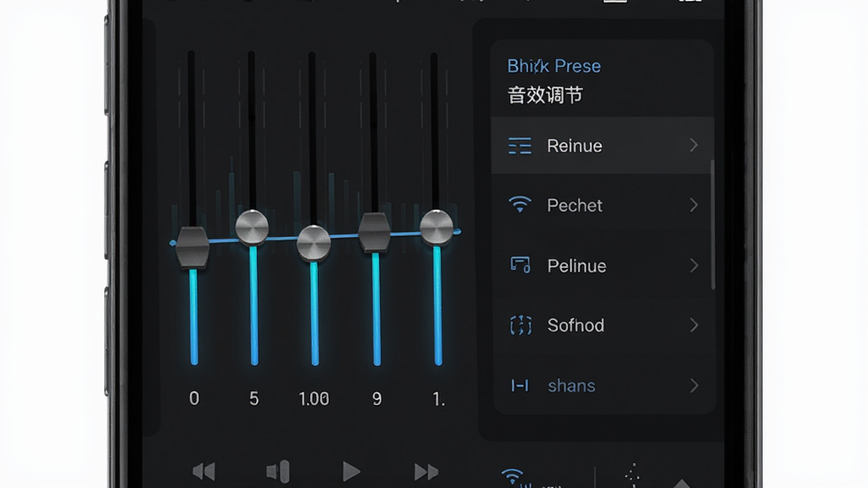Expand the shans row chevron
The height and width of the screenshot is (488, 868).
pyautogui.click(x=693, y=385)
